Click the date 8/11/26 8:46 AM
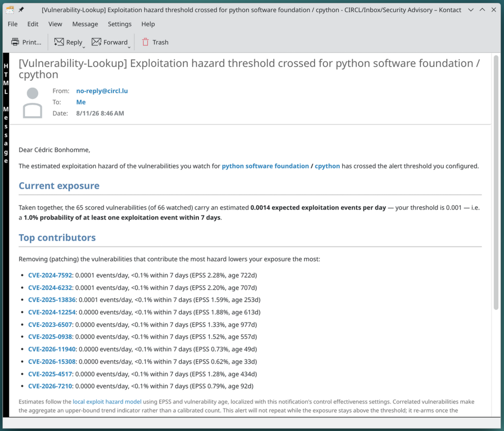This screenshot has height=431, width=504. click(100, 113)
